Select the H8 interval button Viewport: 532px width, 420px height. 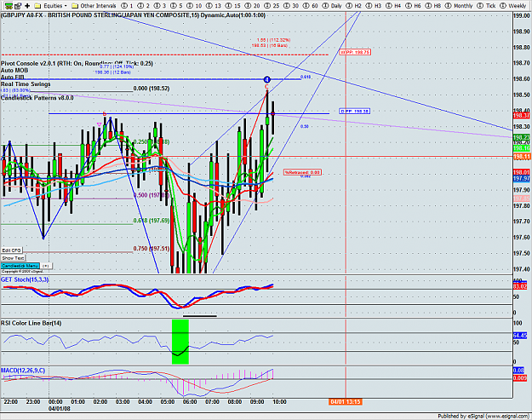pyautogui.click(x=433, y=6)
